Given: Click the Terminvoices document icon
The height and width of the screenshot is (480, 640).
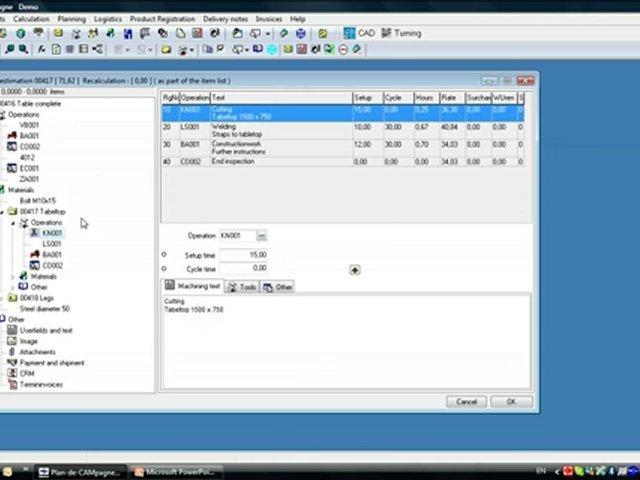Looking at the screenshot, I should click(x=13, y=384).
